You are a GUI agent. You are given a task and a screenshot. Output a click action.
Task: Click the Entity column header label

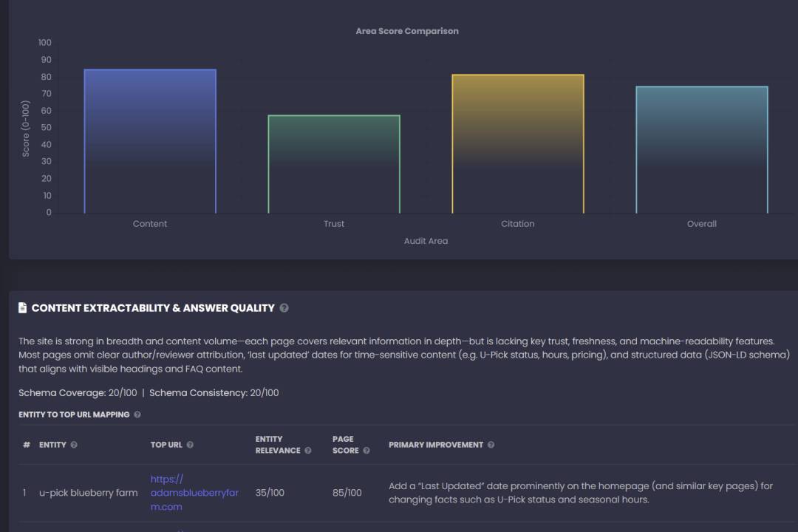pyautogui.click(x=52, y=445)
